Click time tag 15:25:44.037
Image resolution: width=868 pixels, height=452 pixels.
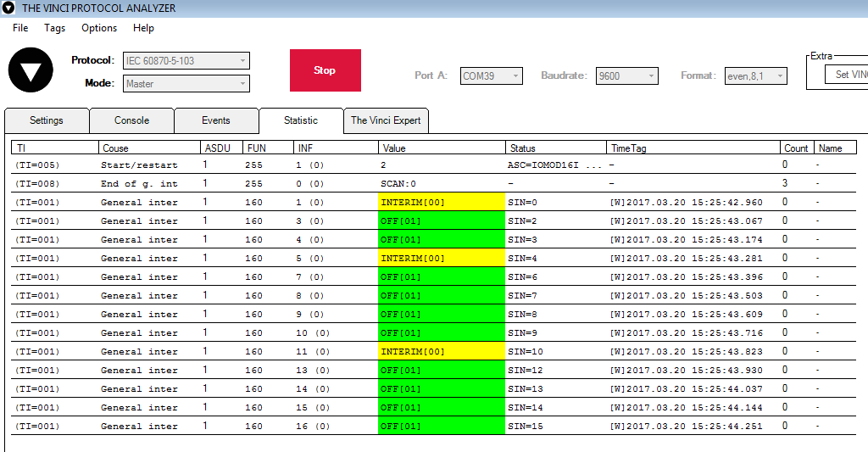coord(687,389)
